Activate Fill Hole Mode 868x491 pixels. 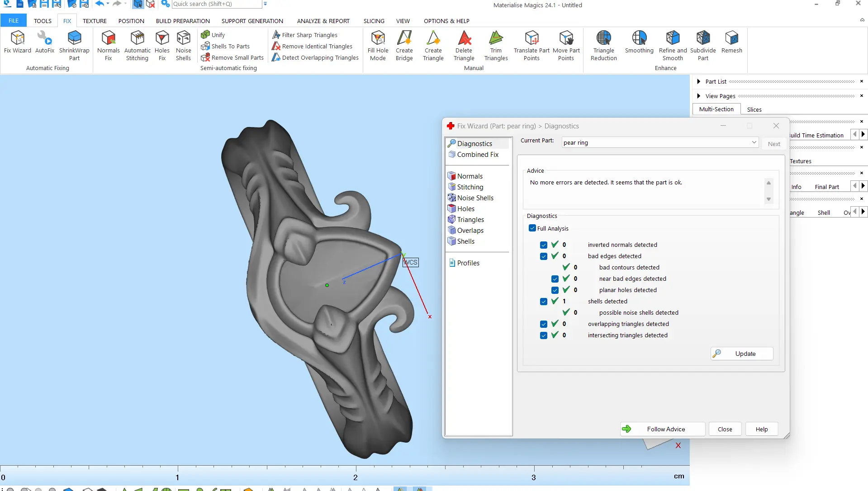[378, 45]
